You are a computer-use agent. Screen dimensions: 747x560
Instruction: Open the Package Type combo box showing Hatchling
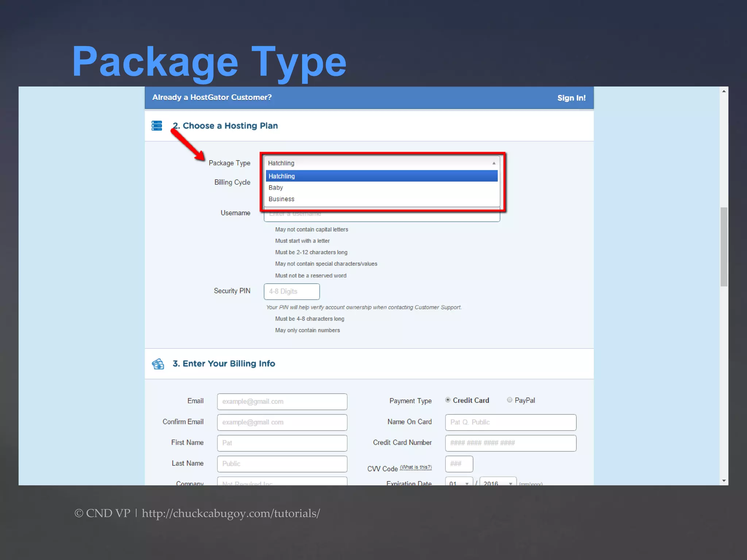(x=382, y=163)
